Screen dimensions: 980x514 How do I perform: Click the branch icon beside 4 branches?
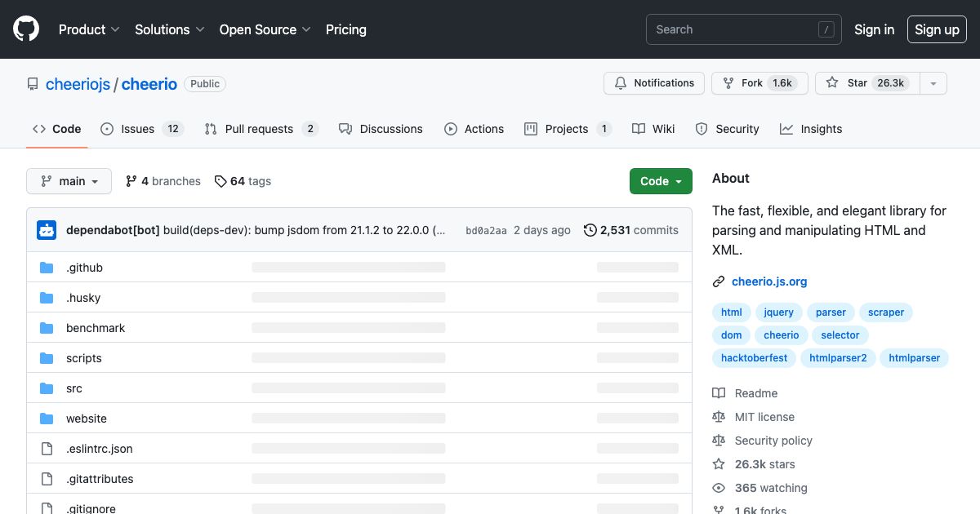point(131,181)
